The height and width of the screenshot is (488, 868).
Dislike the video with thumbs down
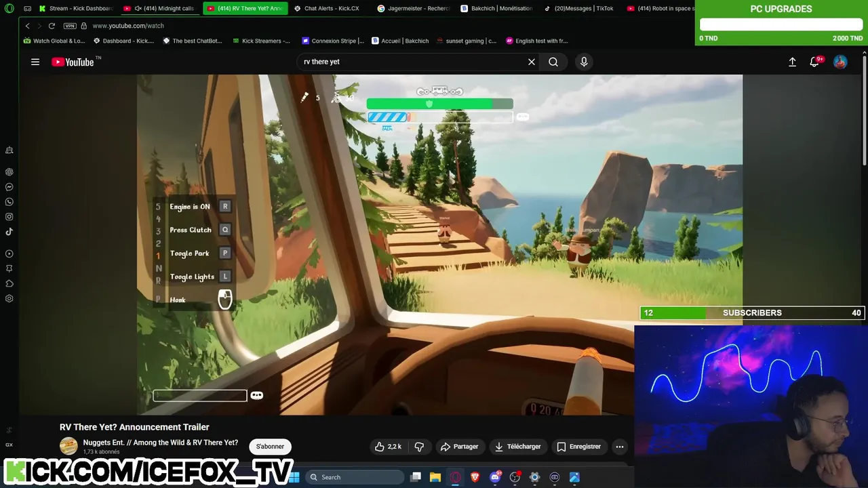coord(419,447)
